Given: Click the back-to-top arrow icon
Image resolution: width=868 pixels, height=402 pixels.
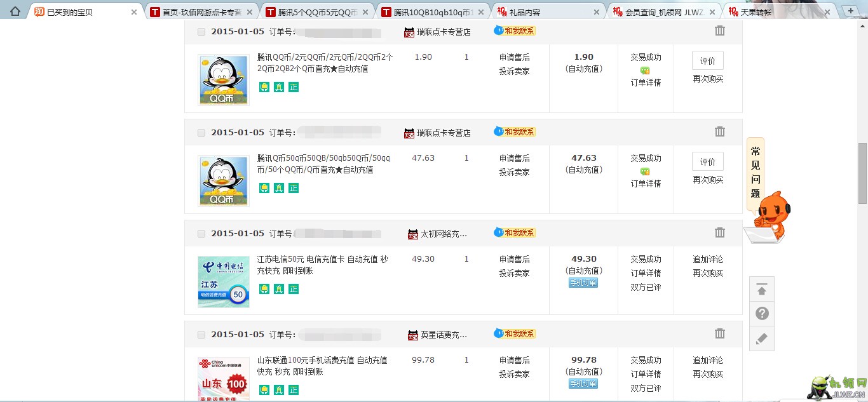Looking at the screenshot, I should point(762,290).
